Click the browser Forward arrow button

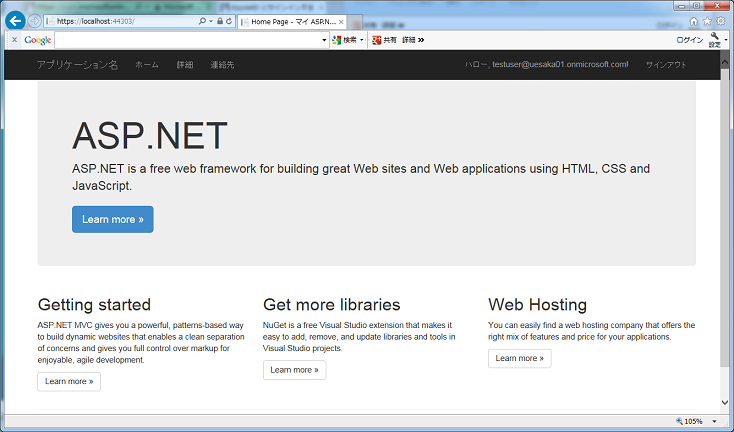pyautogui.click(x=34, y=21)
